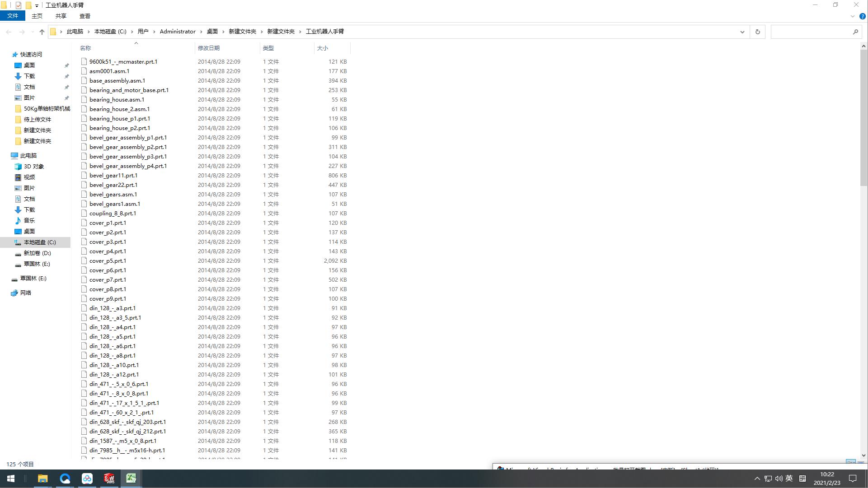Click the Administrator breadcrumb segment

coord(178,32)
